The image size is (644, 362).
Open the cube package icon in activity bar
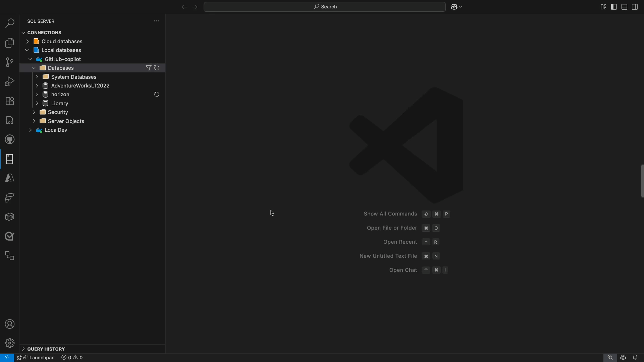point(10,217)
